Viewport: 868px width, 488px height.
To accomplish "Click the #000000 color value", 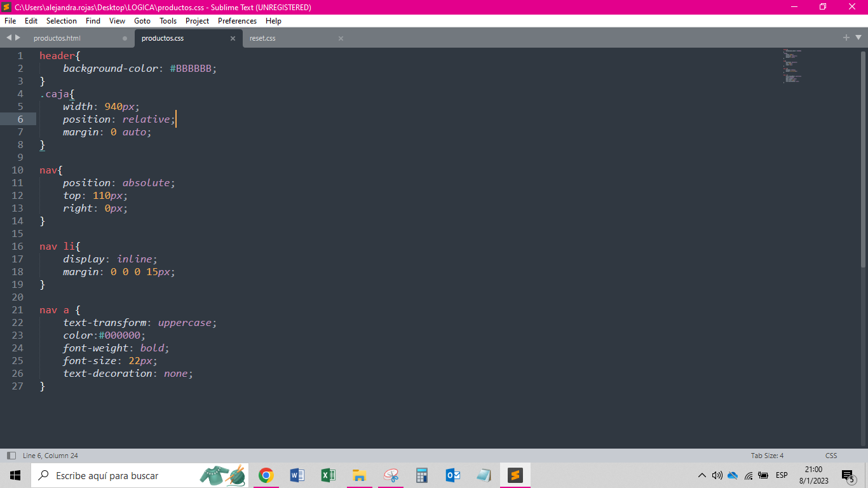I will [119, 335].
